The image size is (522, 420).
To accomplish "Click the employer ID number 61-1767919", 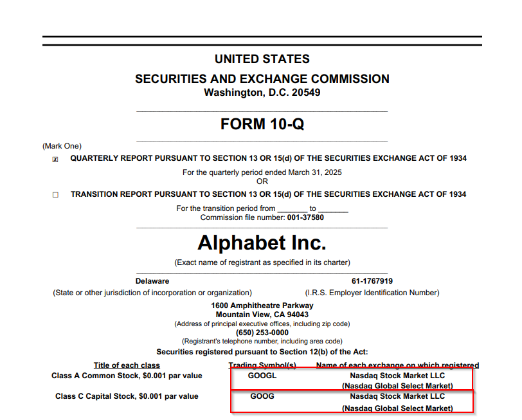I will pyautogui.click(x=372, y=281).
